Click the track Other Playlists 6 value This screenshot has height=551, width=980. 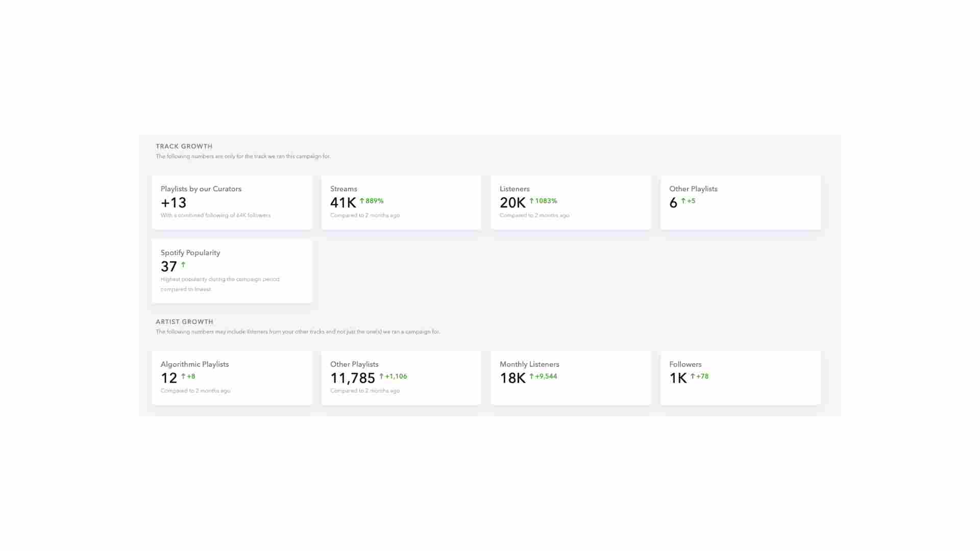(673, 203)
